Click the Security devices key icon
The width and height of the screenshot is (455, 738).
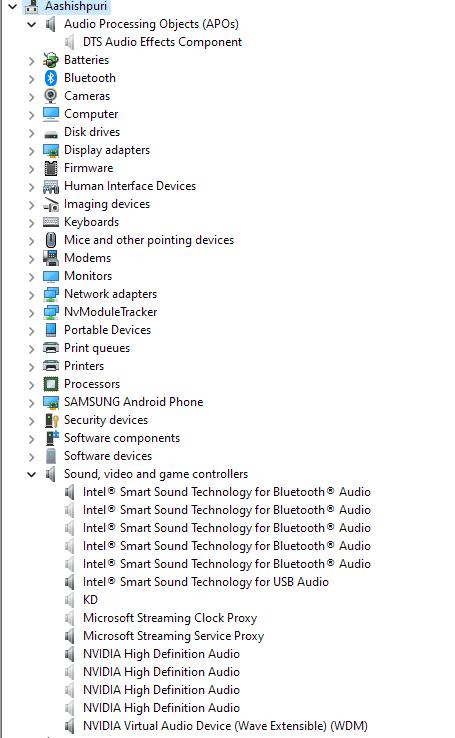click(51, 420)
